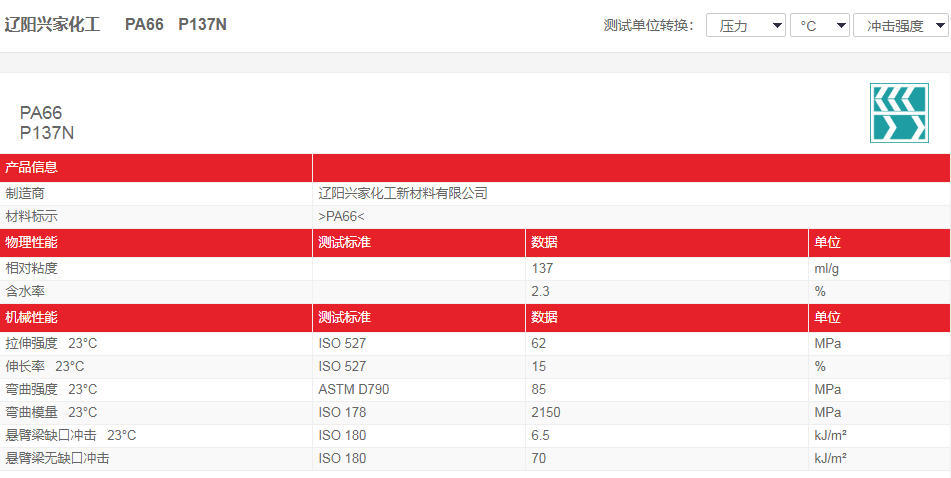The height and width of the screenshot is (478, 951).
Task: Click the 弯曲模量 23°C row label
Action: pyautogui.click(x=51, y=412)
